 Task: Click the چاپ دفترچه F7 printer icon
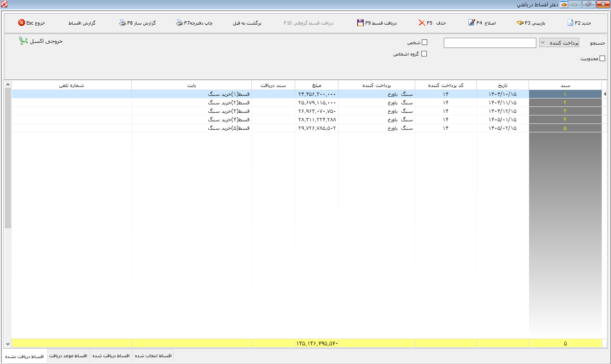179,23
